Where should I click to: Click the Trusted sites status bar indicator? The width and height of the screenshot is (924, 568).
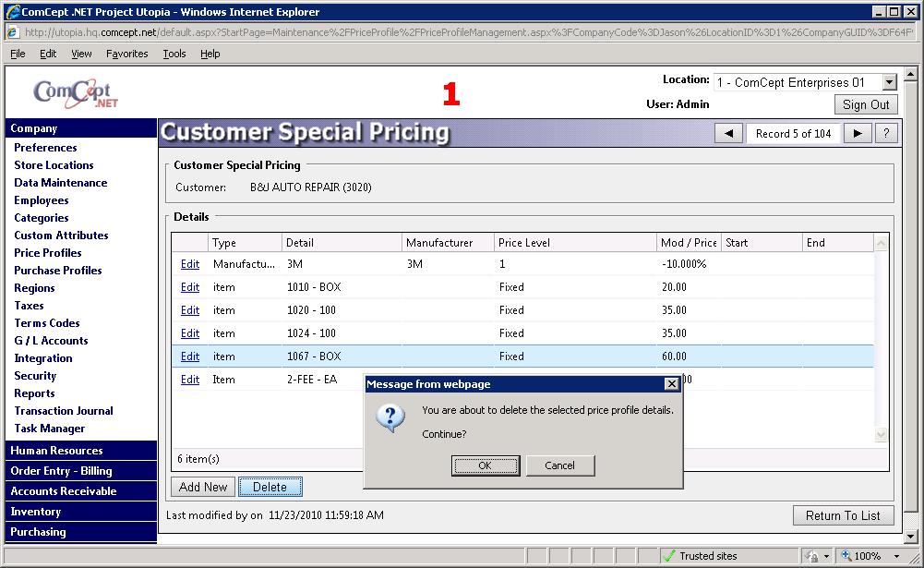pyautogui.click(x=700, y=556)
